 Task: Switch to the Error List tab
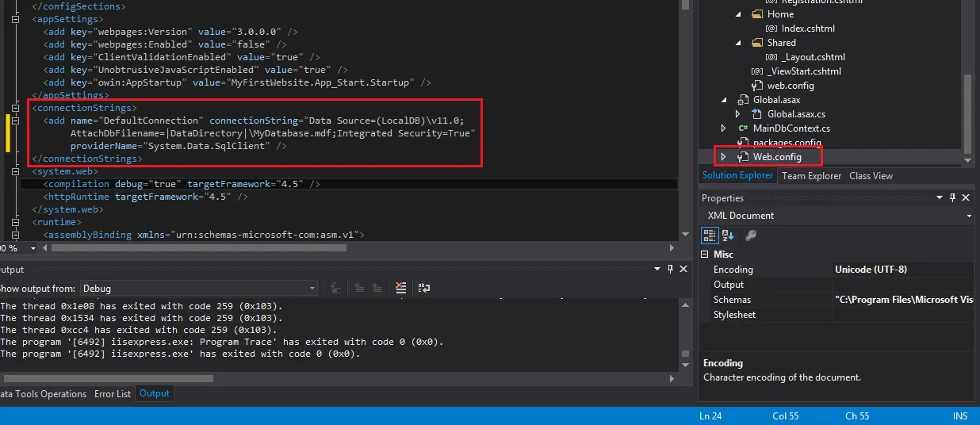(113, 393)
